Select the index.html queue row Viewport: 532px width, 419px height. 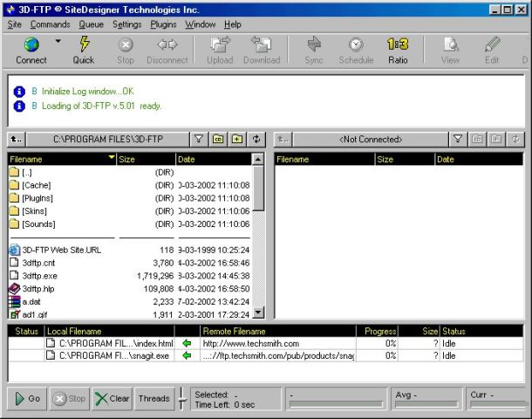click(266, 343)
